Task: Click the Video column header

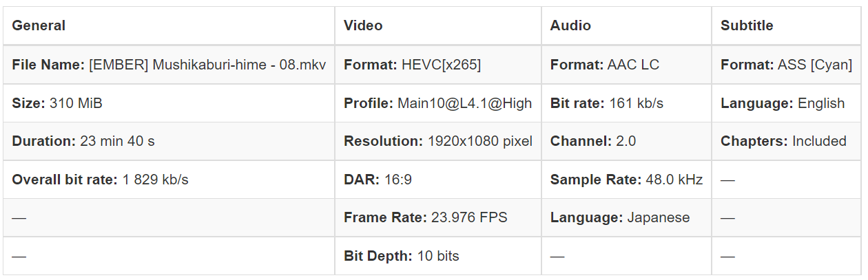Action: 363,26
